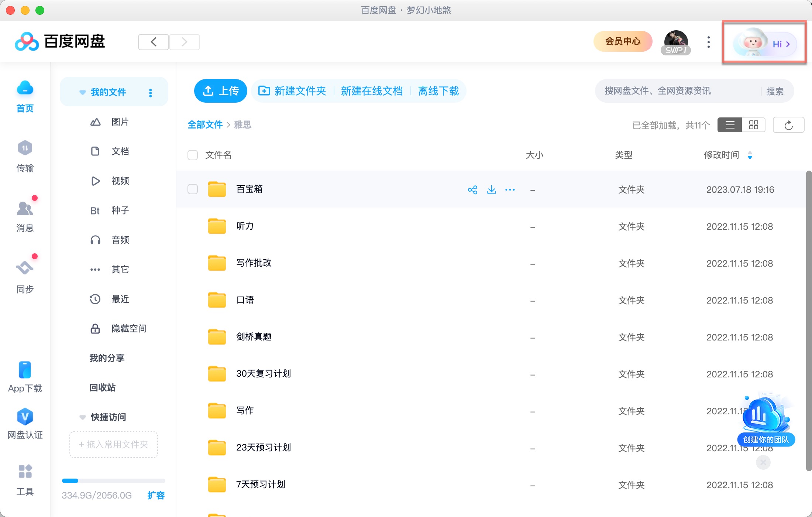Check the select-all 文件名 checkbox
This screenshot has height=517, width=812.
193,155
